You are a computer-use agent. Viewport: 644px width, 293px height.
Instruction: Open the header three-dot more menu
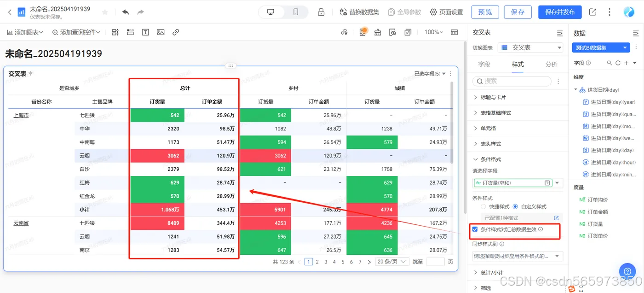point(610,12)
